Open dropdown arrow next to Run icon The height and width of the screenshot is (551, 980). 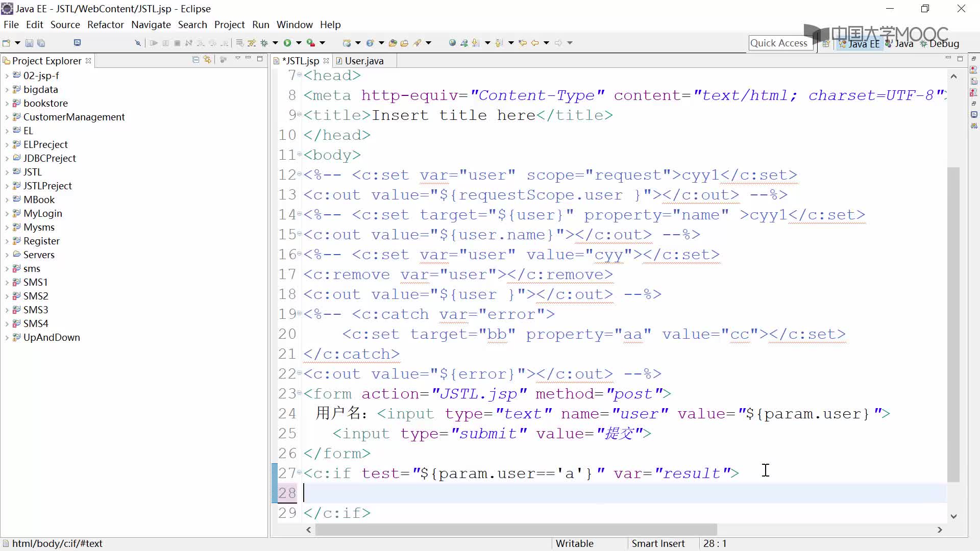[x=299, y=43]
